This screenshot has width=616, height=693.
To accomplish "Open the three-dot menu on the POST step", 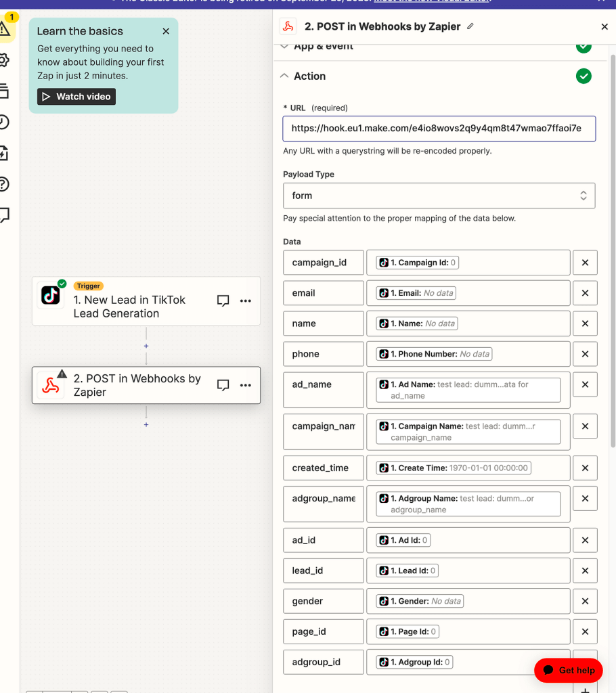I will (x=246, y=385).
